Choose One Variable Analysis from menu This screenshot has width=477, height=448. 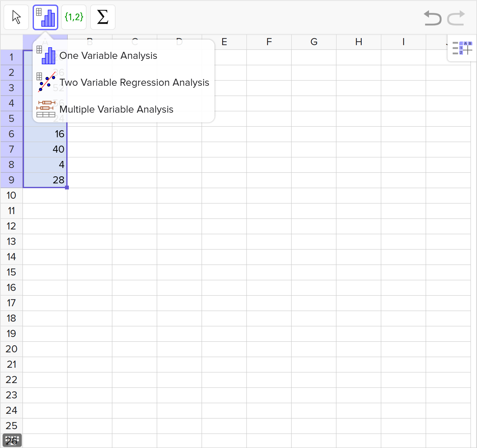pos(124,56)
